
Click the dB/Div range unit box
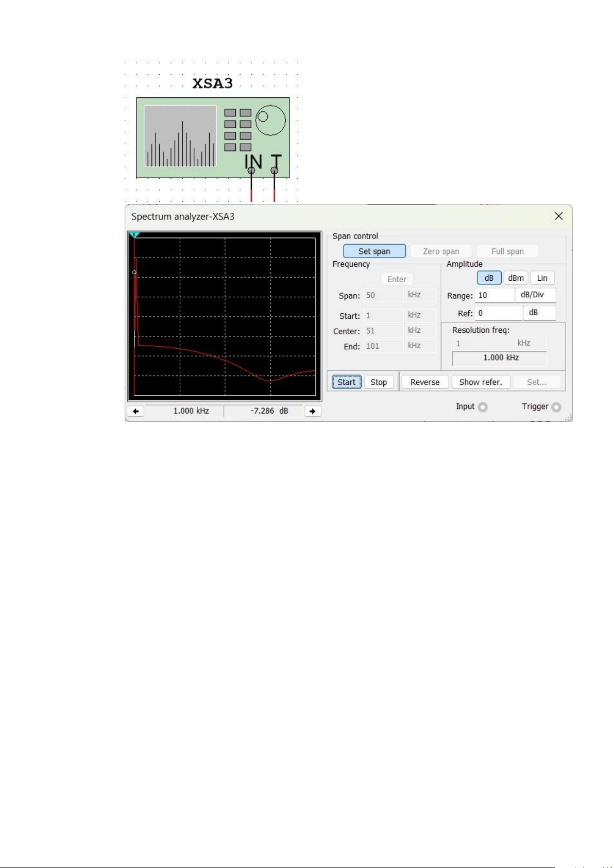(x=536, y=295)
